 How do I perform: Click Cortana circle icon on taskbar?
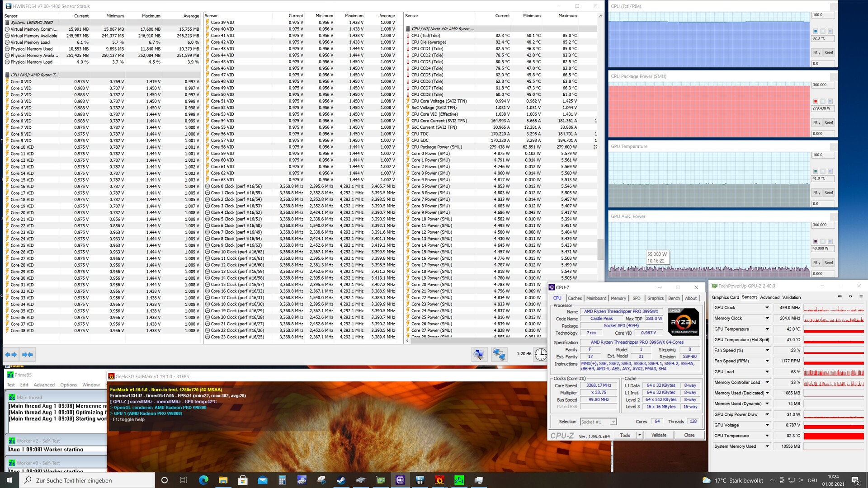coord(165,480)
